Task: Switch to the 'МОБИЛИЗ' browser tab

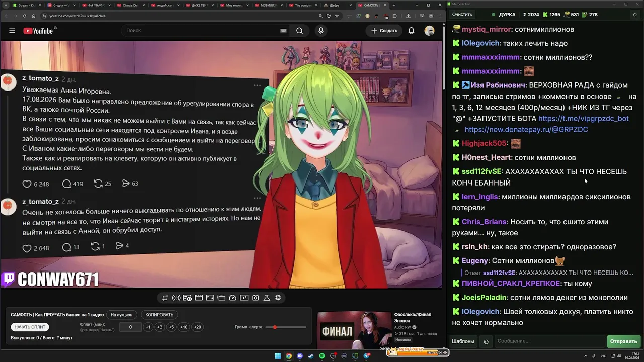Action: (270, 5)
